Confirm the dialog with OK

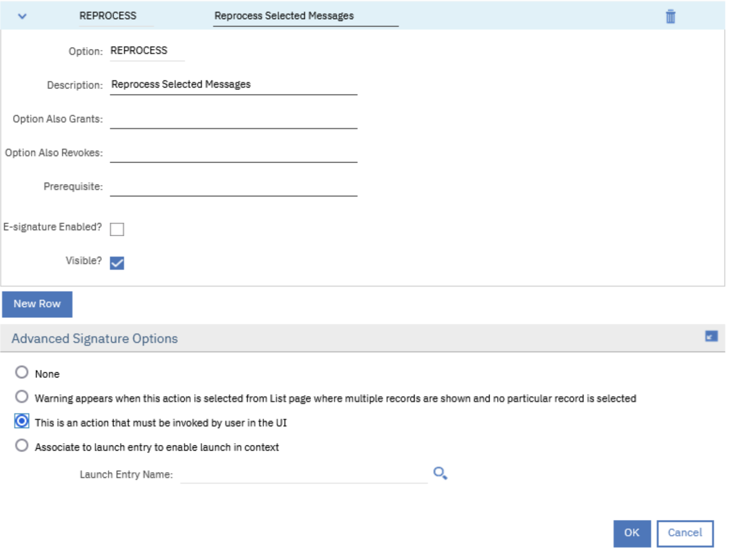point(632,533)
